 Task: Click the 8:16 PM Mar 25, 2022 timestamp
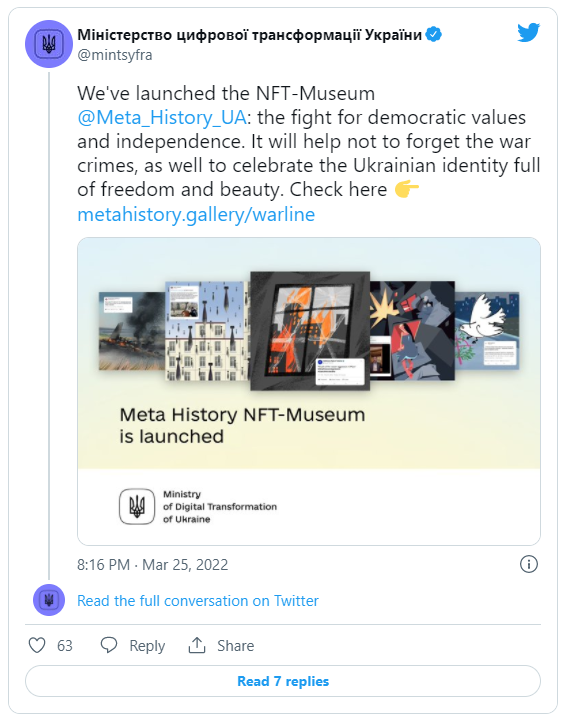(152, 564)
